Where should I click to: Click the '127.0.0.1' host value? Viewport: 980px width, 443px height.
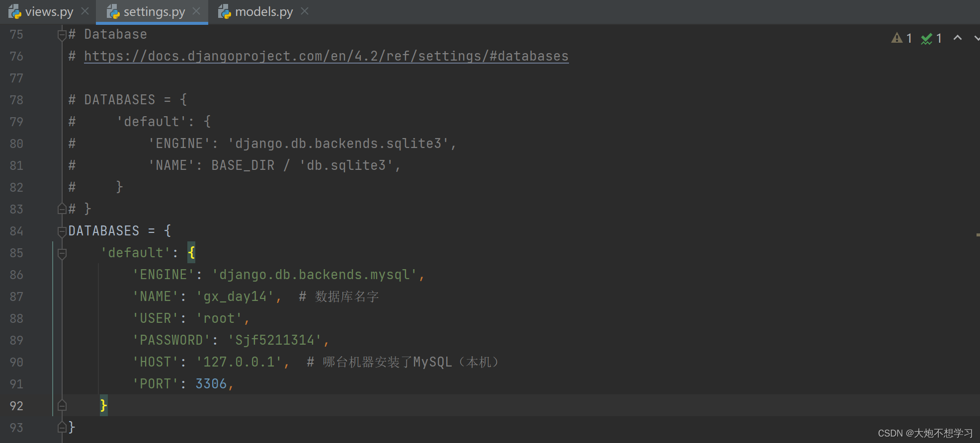tap(239, 362)
